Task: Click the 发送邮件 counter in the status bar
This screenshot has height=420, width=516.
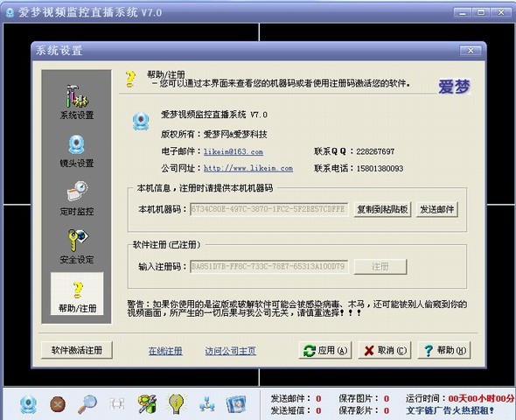Action: click(296, 399)
